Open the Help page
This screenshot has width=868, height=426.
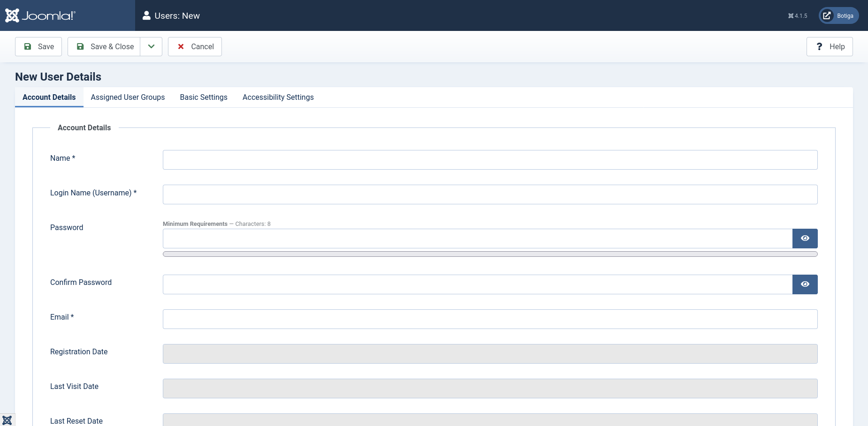(830, 46)
